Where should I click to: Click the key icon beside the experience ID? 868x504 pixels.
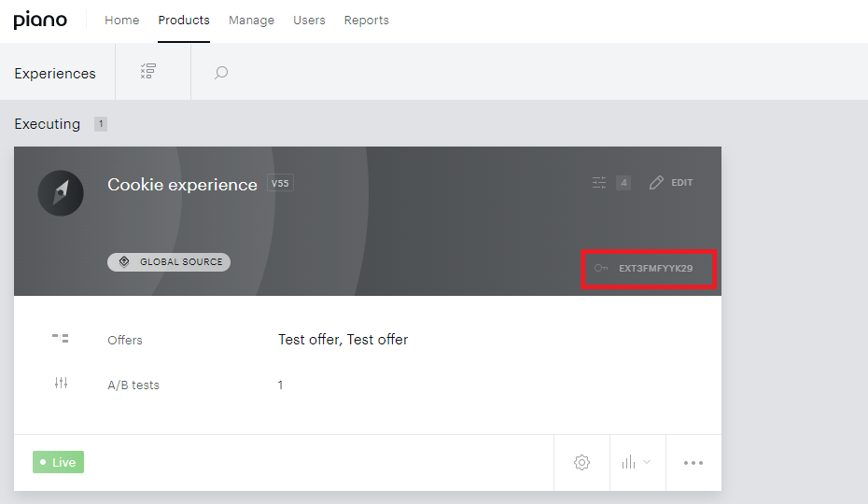pos(601,268)
